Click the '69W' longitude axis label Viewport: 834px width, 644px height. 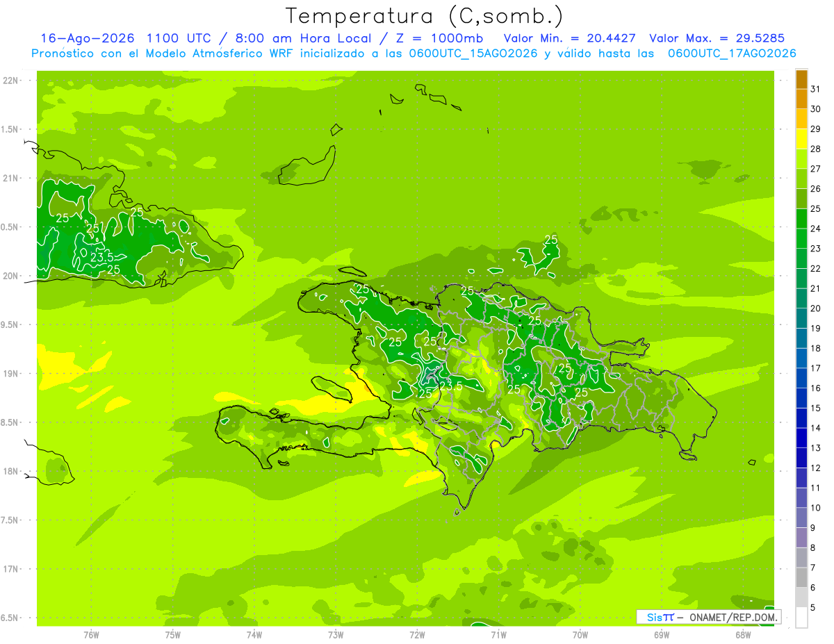coord(662,634)
